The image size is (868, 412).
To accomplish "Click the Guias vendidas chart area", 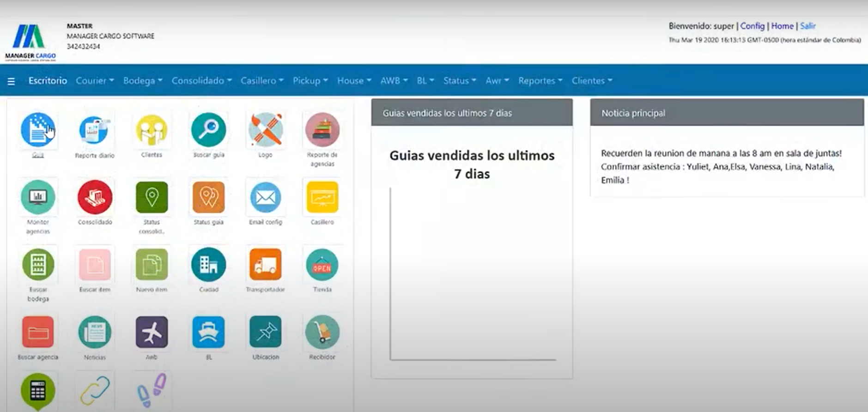I will tap(473, 273).
